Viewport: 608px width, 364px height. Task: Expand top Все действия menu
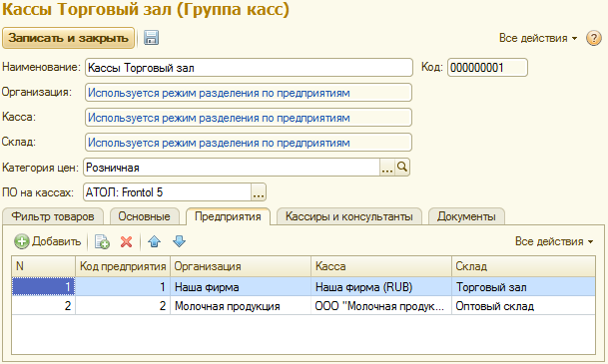538,38
